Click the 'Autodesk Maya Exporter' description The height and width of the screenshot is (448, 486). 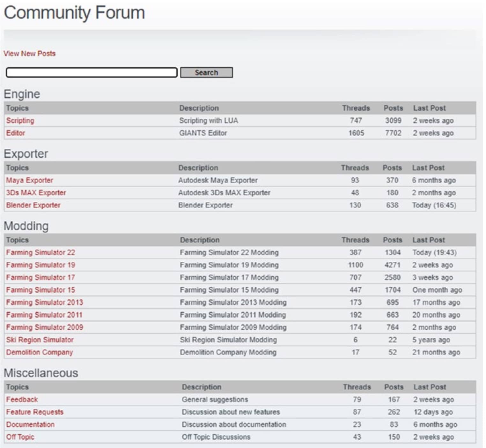pyautogui.click(x=218, y=180)
